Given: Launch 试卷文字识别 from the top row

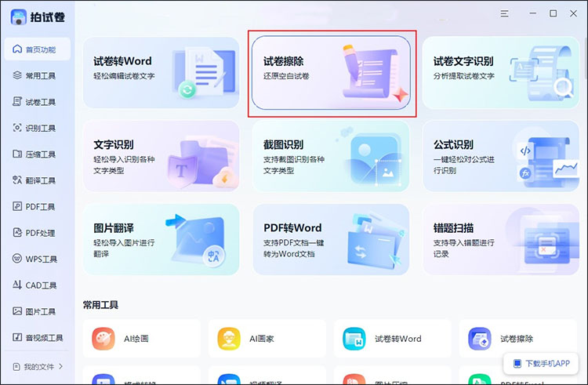Looking at the screenshot, I should pos(500,73).
